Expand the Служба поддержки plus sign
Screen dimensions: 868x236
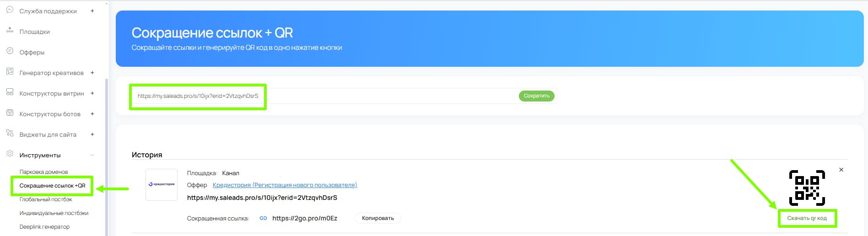[92, 11]
